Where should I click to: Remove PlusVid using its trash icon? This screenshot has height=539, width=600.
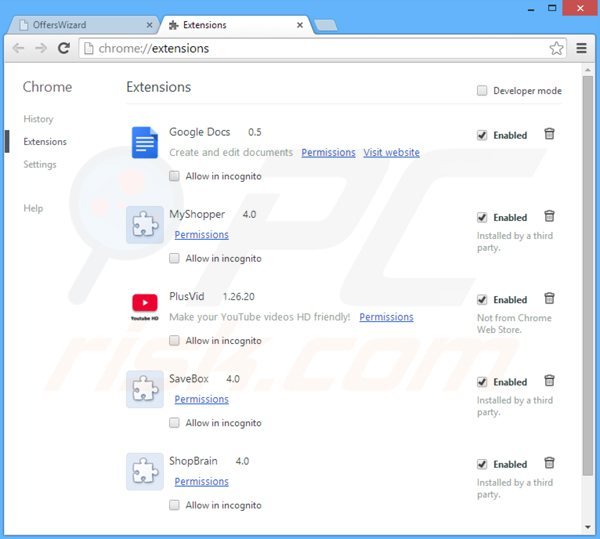(549, 298)
